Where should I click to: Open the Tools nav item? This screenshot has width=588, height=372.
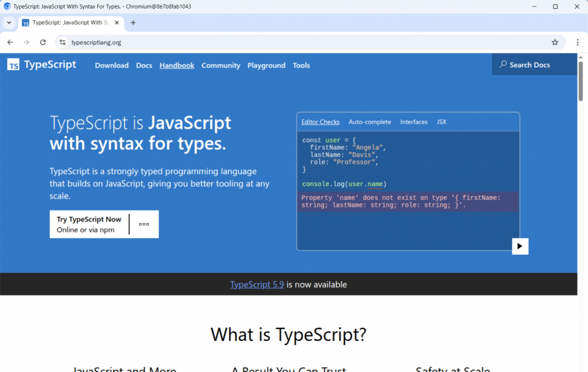tap(301, 66)
